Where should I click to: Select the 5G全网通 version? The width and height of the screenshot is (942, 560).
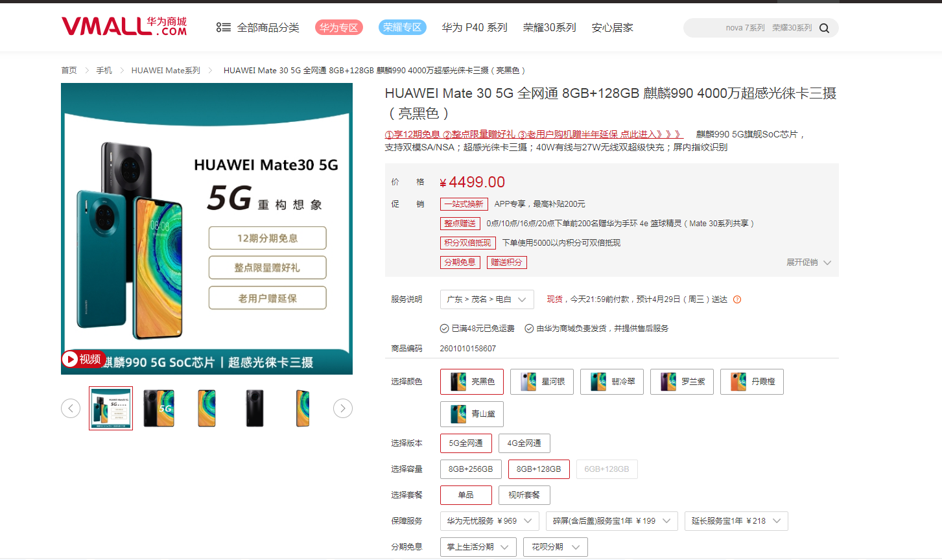(466, 443)
